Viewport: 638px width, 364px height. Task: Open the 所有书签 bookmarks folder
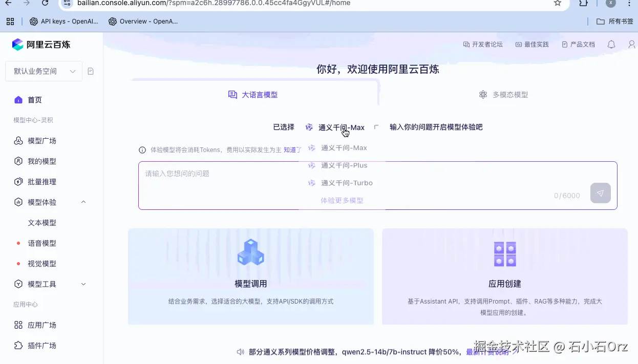[x=615, y=22]
